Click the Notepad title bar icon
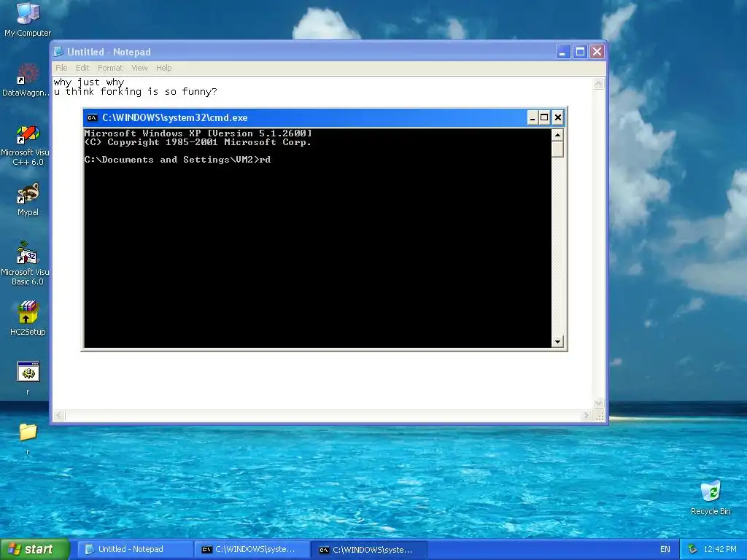This screenshot has width=747, height=560. (x=58, y=52)
